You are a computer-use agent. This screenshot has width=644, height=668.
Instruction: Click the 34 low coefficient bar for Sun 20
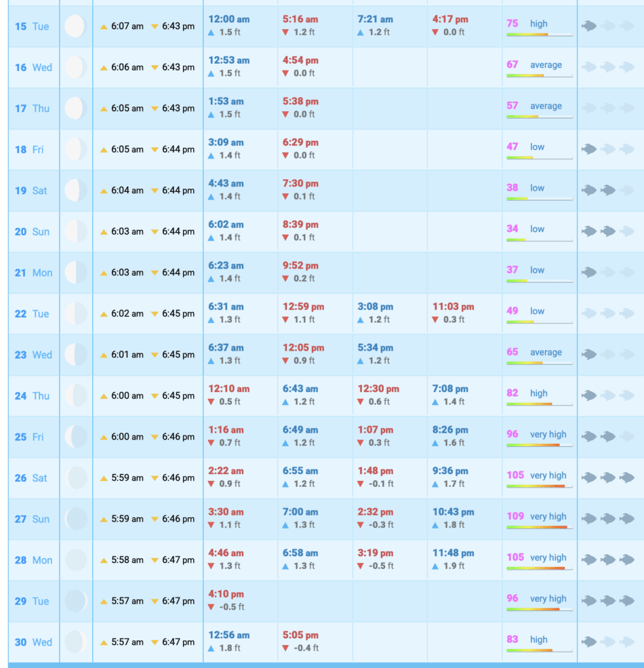coord(540,239)
